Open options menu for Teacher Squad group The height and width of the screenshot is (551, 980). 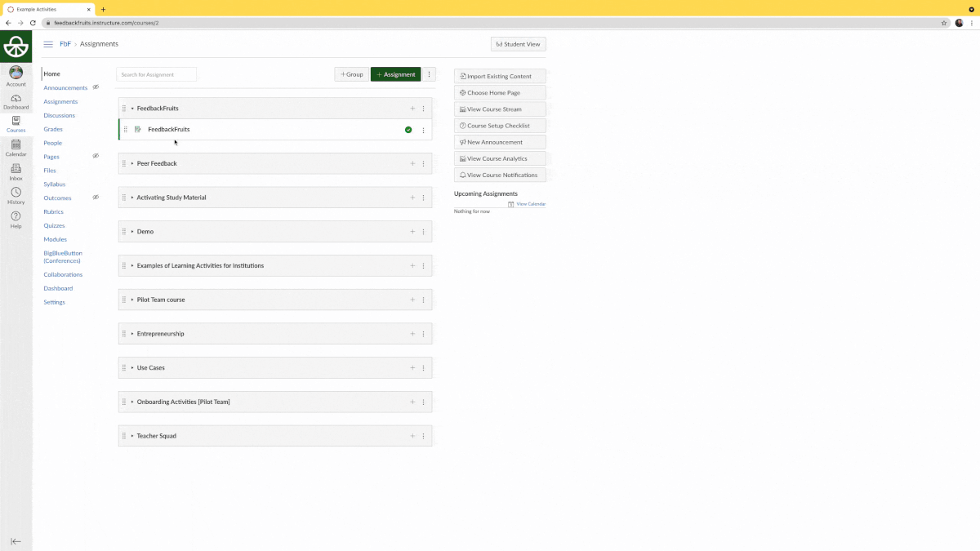423,436
